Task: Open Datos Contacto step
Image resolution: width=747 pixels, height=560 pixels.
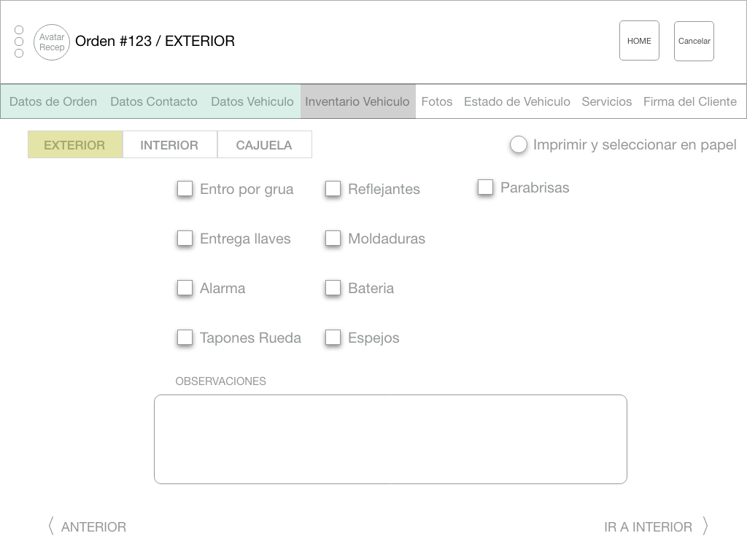Action: point(154,102)
